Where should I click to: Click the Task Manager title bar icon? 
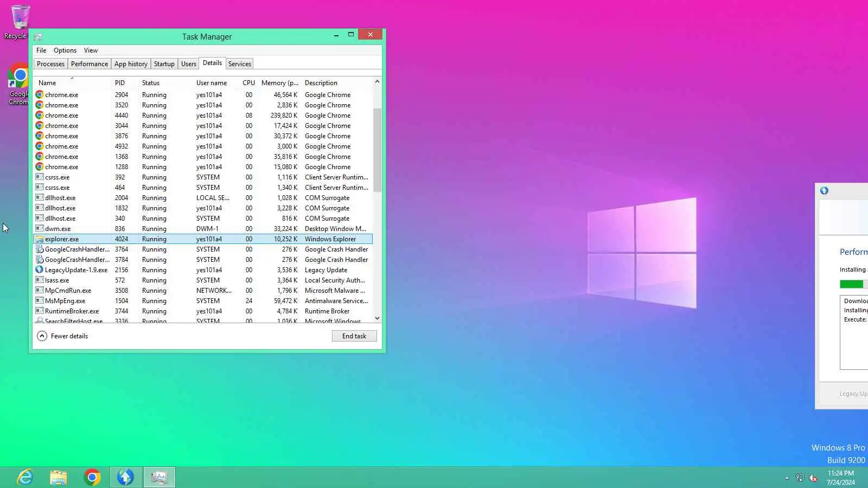[x=38, y=37]
